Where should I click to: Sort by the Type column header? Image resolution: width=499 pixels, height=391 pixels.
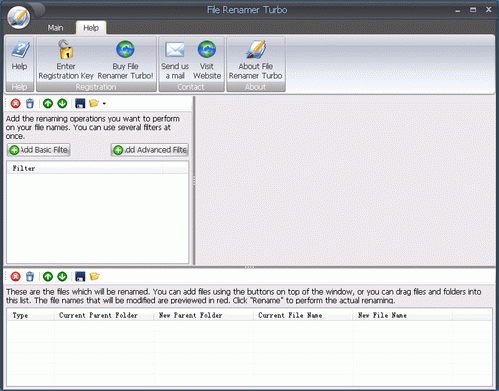click(31, 315)
